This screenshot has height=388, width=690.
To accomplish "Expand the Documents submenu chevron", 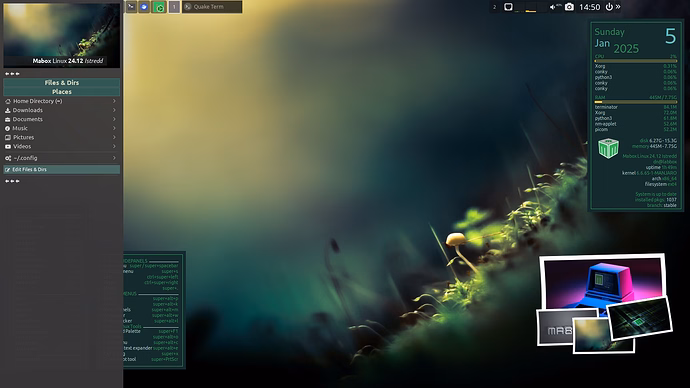I will point(114,119).
